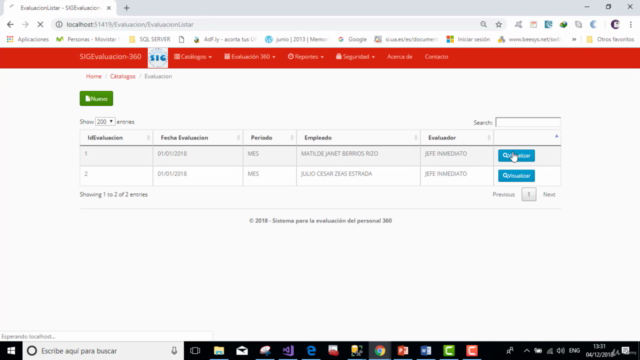
Task: Expand the Seguridad dropdown menu
Action: pyautogui.click(x=356, y=57)
